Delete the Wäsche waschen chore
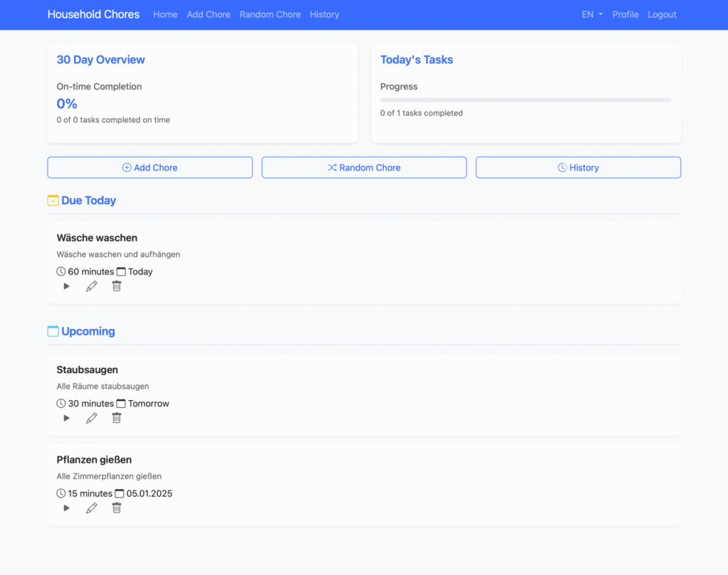This screenshot has width=728, height=575. coord(117,286)
